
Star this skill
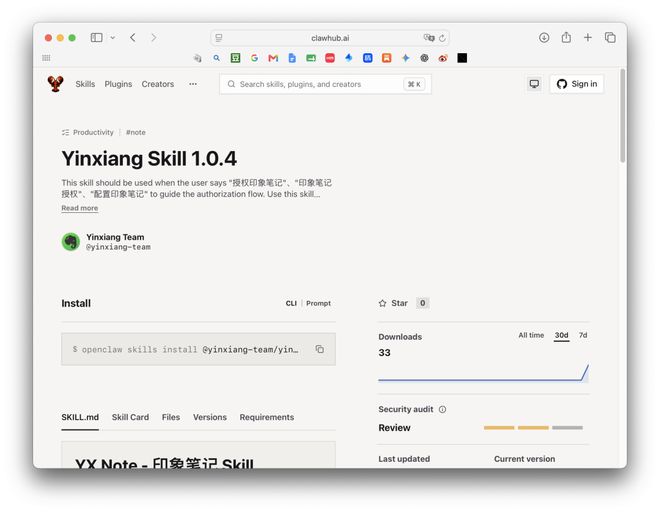coord(393,303)
